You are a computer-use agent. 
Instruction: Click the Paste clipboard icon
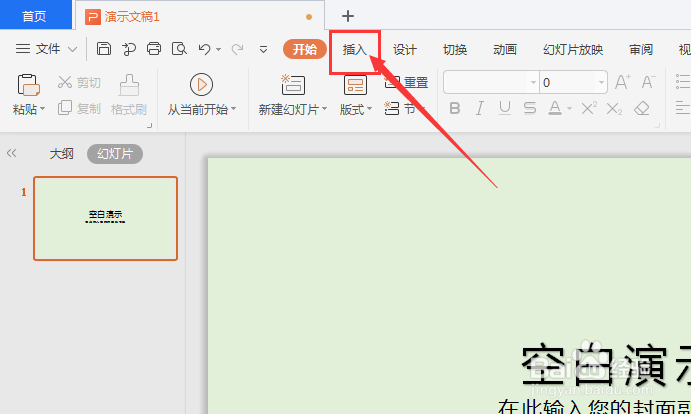point(29,85)
